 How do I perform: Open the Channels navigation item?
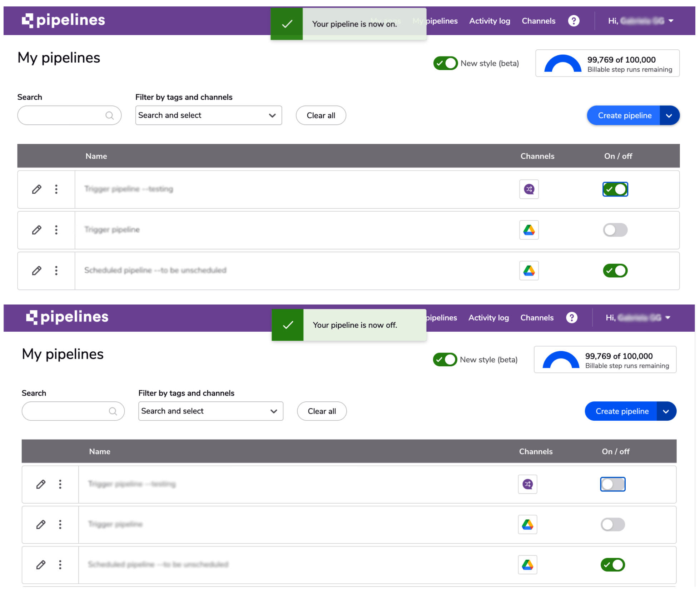[538, 21]
